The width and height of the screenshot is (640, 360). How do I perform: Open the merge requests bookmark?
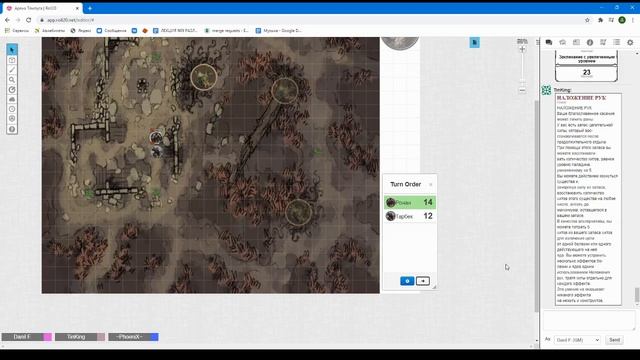click(x=227, y=31)
